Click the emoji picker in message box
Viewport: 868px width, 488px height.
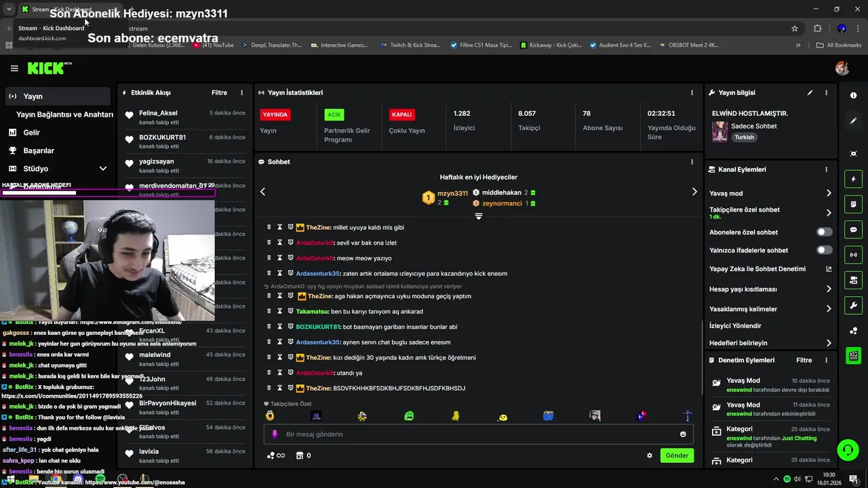(683, 434)
